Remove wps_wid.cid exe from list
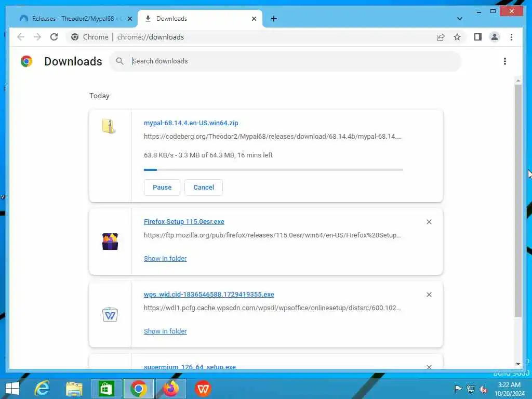The width and height of the screenshot is (532, 399). pos(429,295)
